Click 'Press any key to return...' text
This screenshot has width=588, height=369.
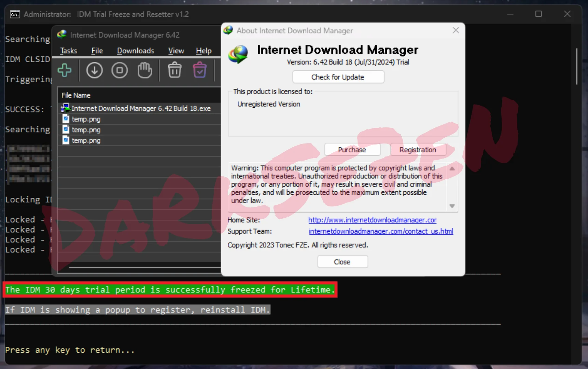tap(70, 350)
